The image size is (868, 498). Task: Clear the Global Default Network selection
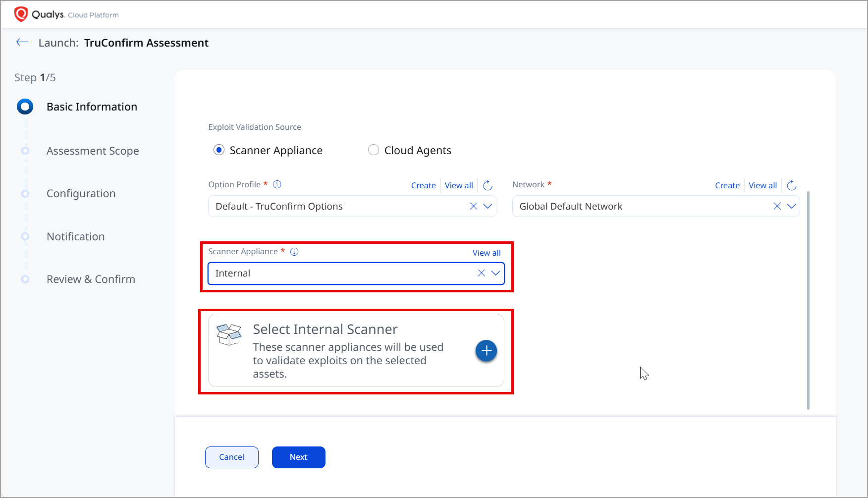(x=777, y=206)
